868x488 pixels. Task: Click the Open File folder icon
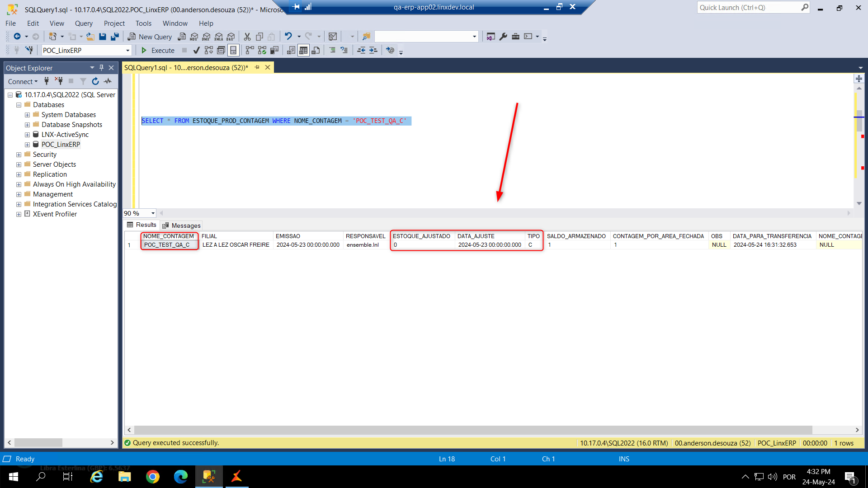[90, 37]
